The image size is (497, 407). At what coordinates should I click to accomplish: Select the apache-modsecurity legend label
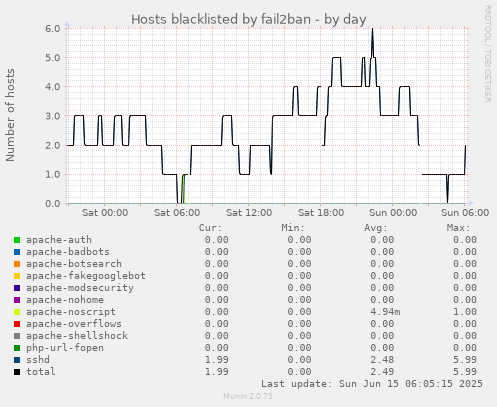coord(80,288)
